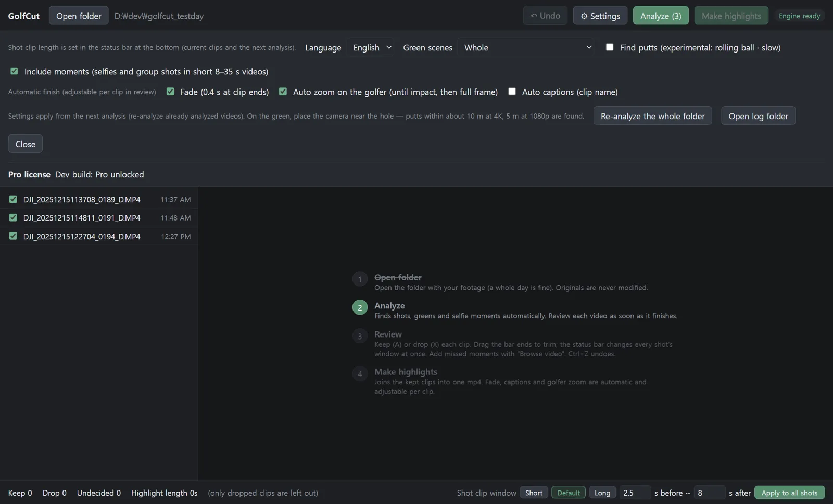The width and height of the screenshot is (833, 504).
Task: Click the Pro license label
Action: (x=29, y=174)
